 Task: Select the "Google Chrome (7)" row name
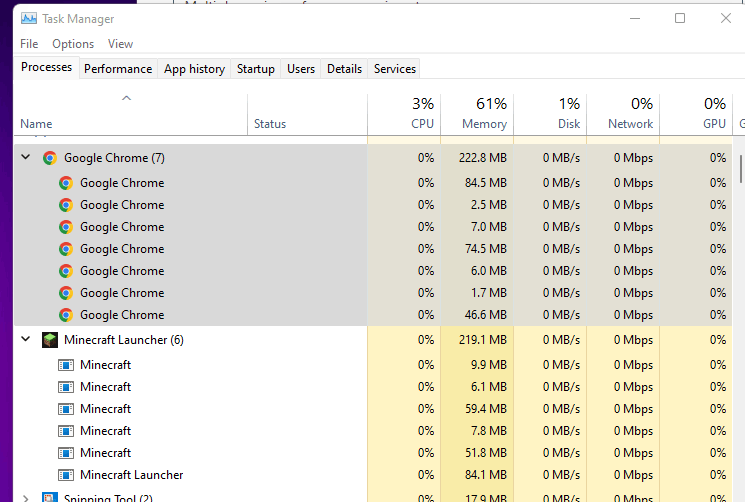click(x=115, y=158)
